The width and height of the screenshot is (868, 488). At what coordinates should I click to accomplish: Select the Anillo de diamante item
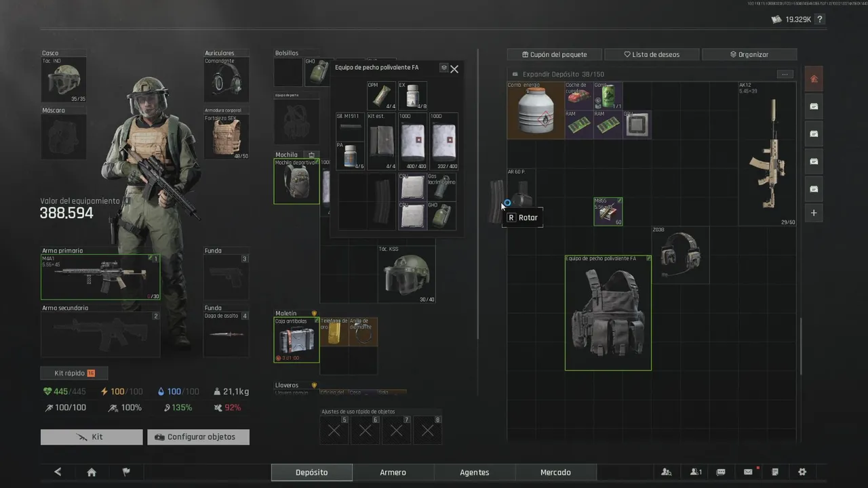click(x=363, y=332)
